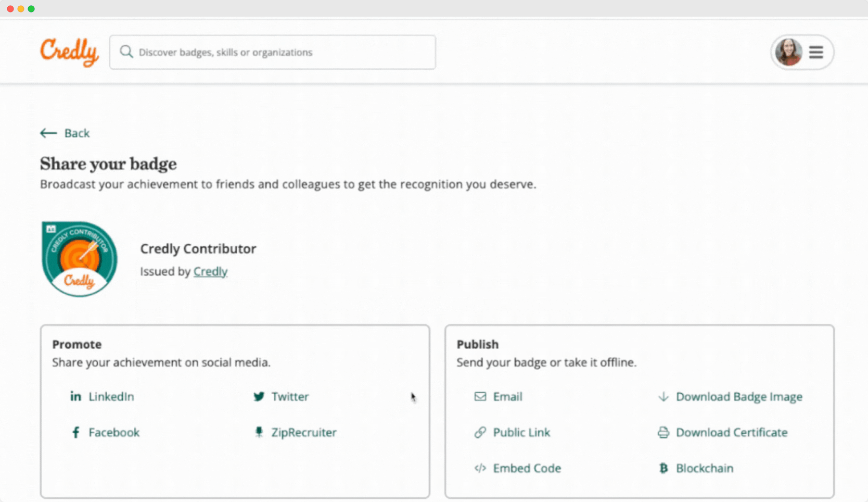Click the Back arrow icon

[48, 133]
